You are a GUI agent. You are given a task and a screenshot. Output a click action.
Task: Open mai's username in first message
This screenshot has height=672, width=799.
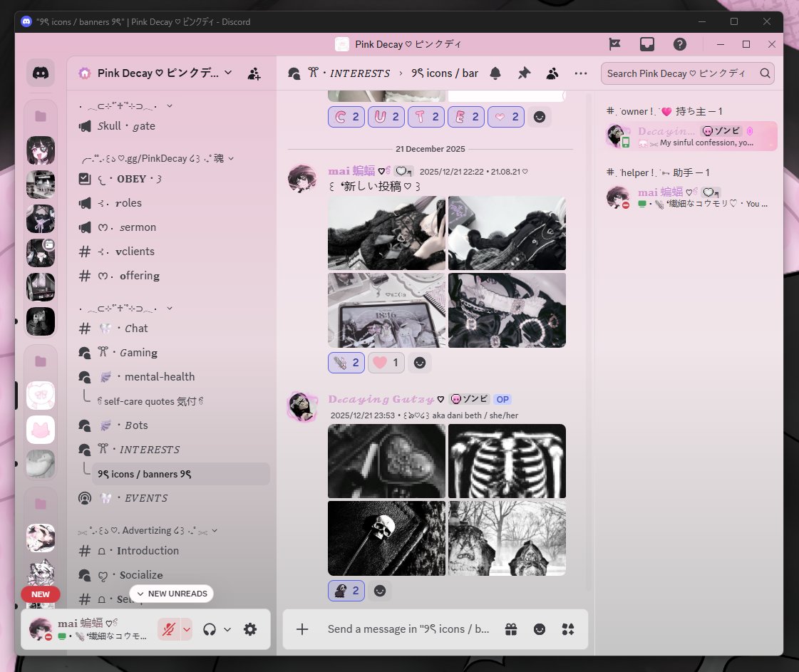351,171
